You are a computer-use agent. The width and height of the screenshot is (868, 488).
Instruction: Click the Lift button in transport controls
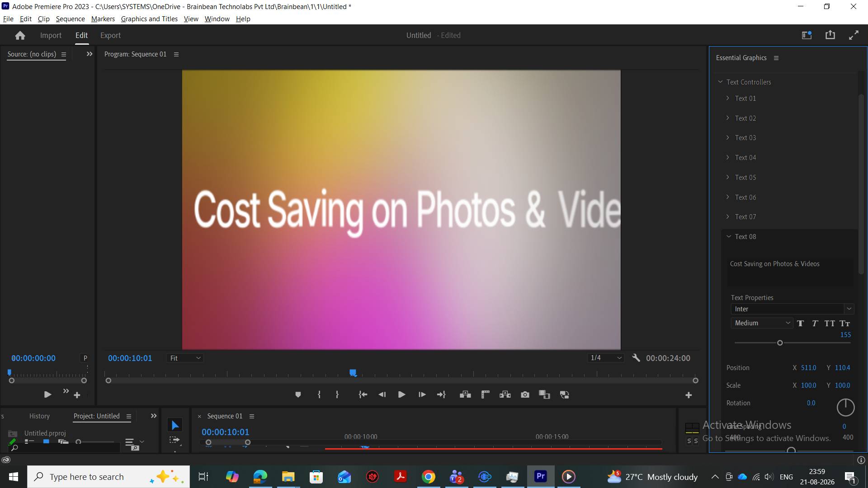(465, 394)
